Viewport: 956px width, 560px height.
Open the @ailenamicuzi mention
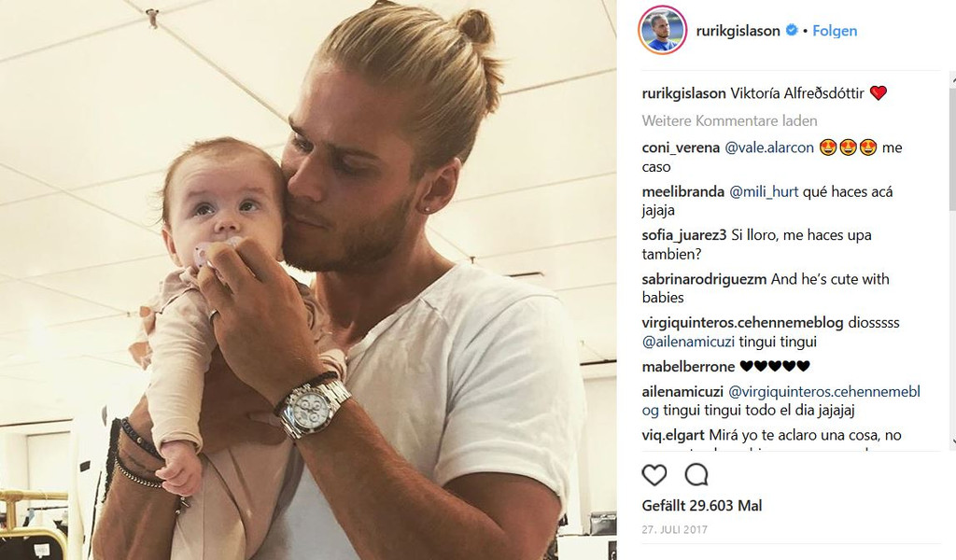point(688,342)
